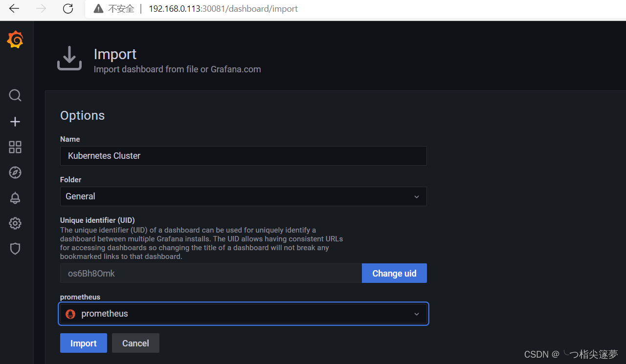Focus the Name field Kubernetes Cluster
The image size is (626, 364).
coord(244,156)
